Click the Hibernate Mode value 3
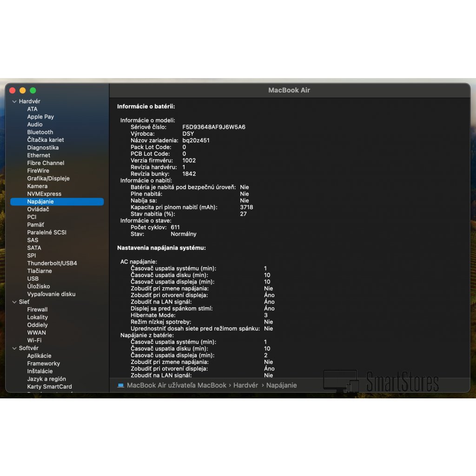 pyautogui.click(x=265, y=316)
